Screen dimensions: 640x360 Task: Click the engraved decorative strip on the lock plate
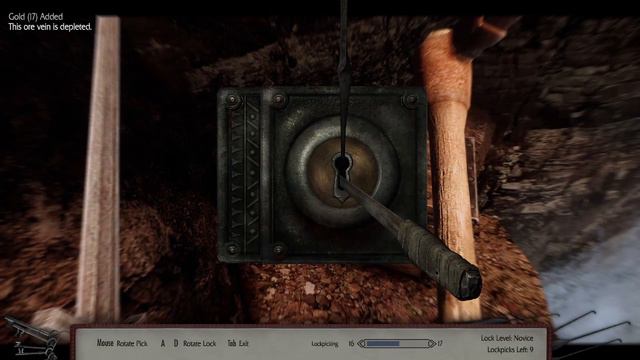(244, 173)
